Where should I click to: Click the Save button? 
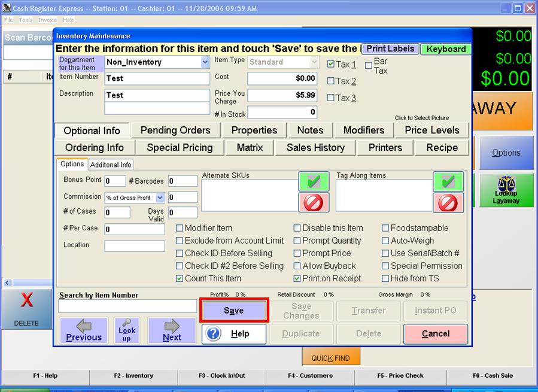[233, 310]
